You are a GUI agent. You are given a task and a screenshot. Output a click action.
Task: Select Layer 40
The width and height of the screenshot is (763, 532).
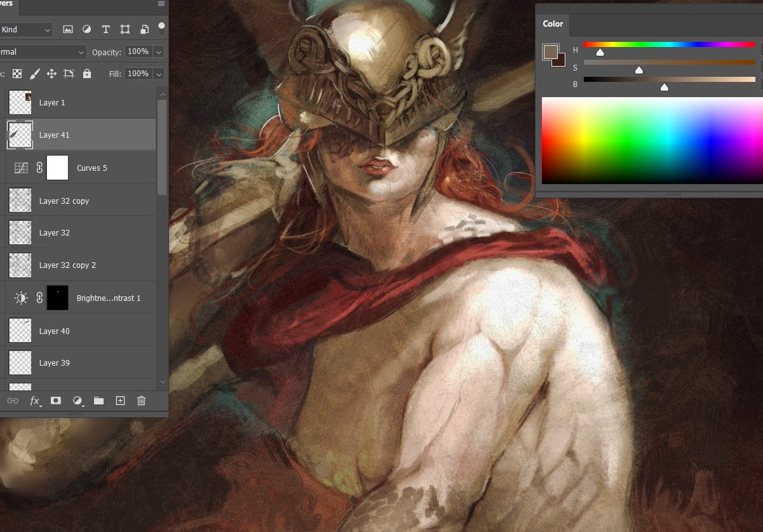80,331
